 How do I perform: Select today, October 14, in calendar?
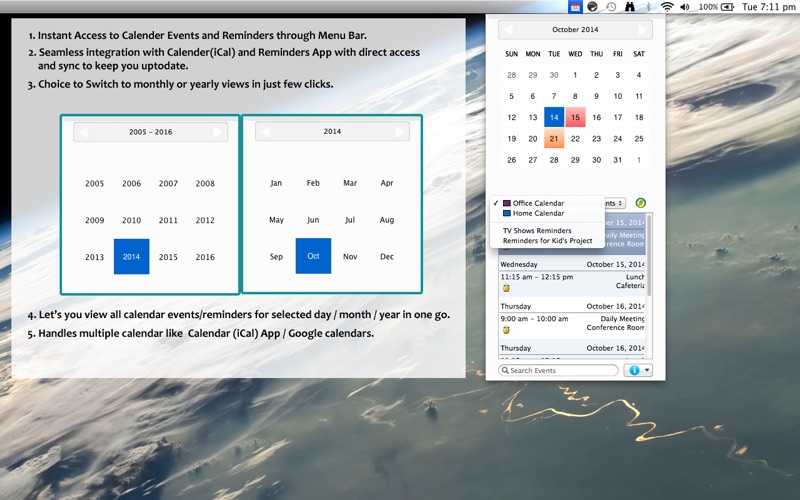(554, 117)
